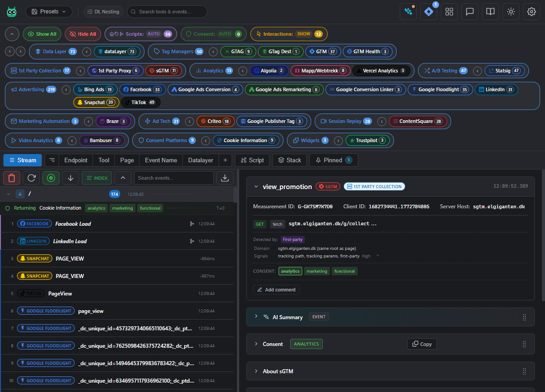Image resolution: width=545 pixels, height=392 pixels.
Task: Toggle the green recording button
Action: click(51, 178)
